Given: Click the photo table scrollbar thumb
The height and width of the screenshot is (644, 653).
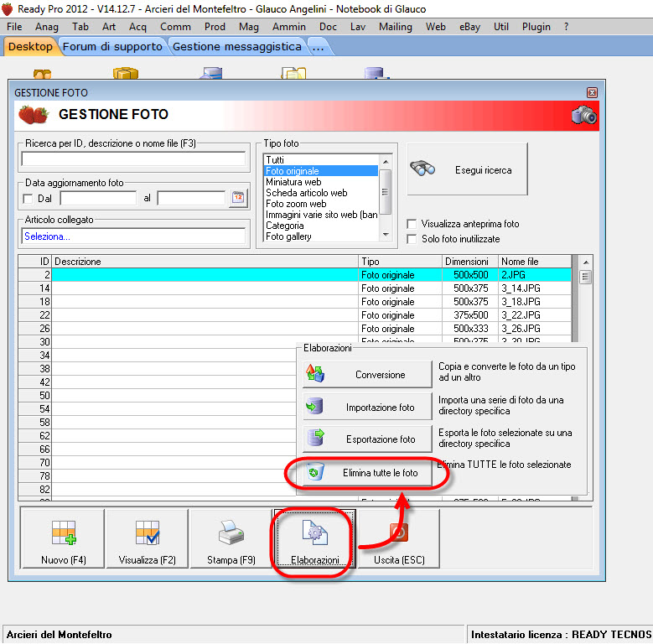Looking at the screenshot, I should tap(586, 277).
